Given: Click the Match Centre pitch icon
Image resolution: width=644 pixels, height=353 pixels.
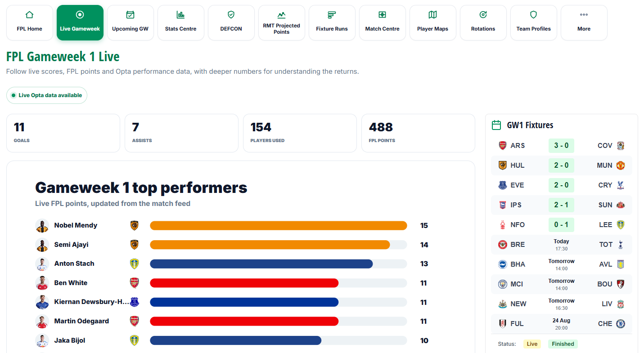Looking at the screenshot, I should click(x=382, y=15).
